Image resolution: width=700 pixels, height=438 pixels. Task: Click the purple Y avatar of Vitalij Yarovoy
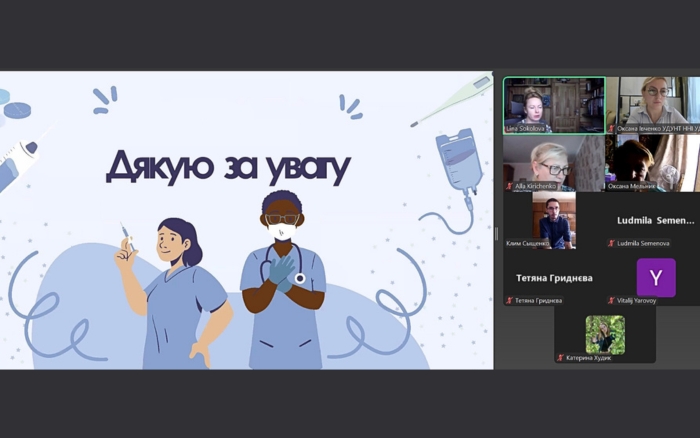tap(656, 277)
